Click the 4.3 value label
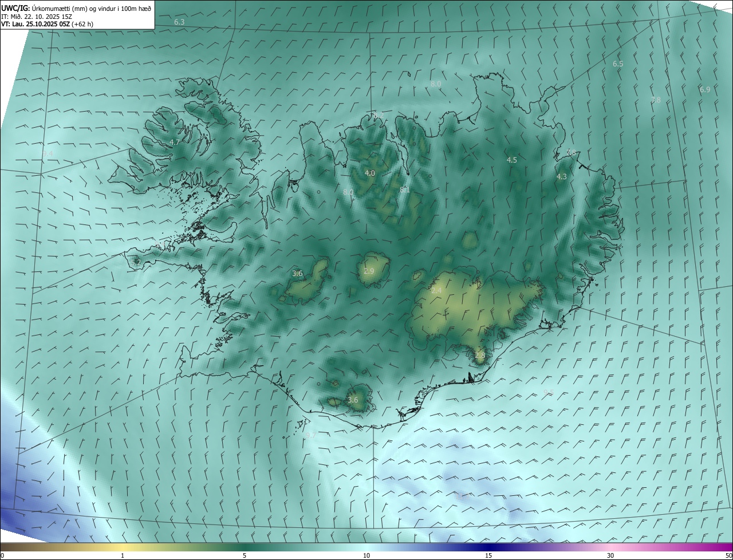Viewport: 733px width, 560px height. [x=562, y=176]
